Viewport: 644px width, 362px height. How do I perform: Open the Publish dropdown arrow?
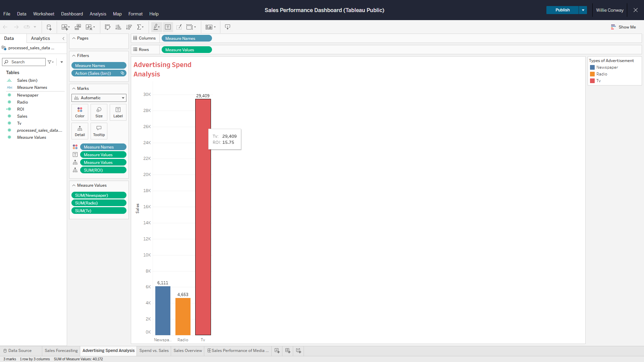[x=583, y=10]
